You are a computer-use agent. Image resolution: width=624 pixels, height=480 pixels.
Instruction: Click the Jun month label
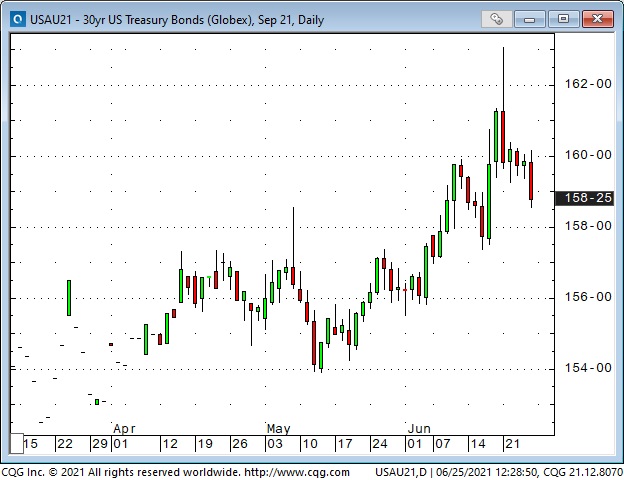coord(419,429)
